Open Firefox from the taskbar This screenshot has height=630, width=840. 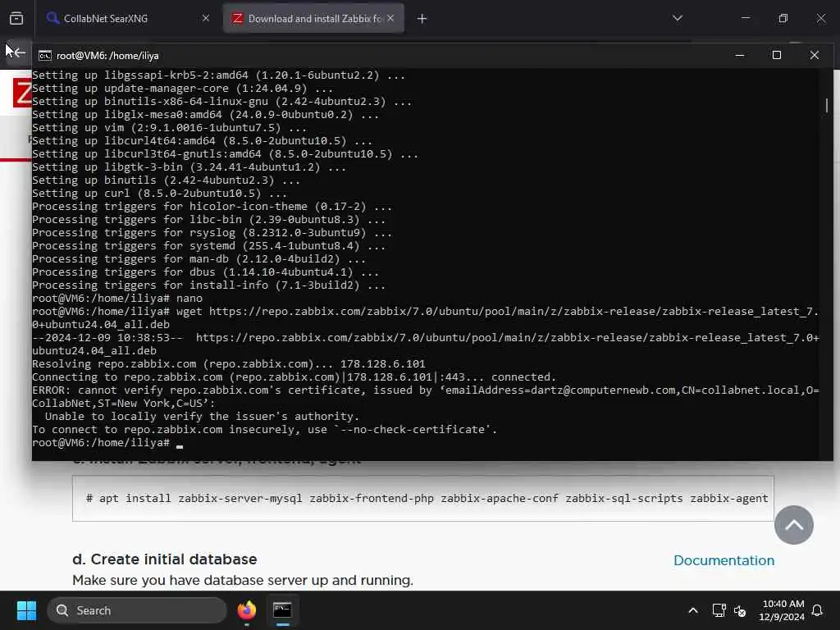coord(246,610)
